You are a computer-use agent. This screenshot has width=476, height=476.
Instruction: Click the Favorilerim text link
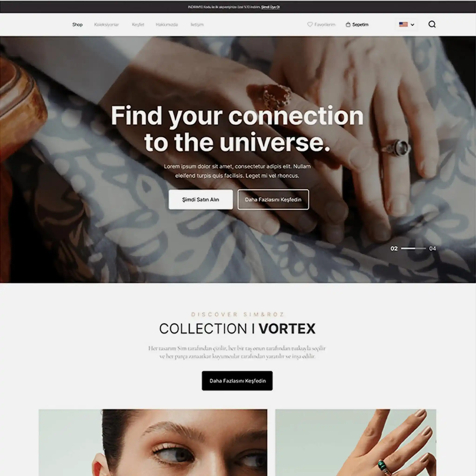coord(325,25)
